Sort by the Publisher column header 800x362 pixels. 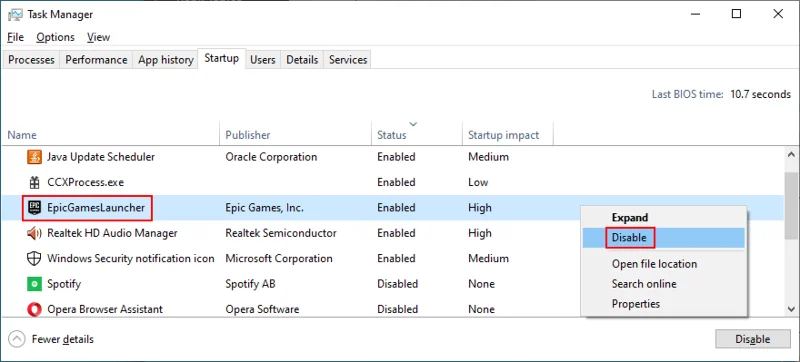click(295, 135)
